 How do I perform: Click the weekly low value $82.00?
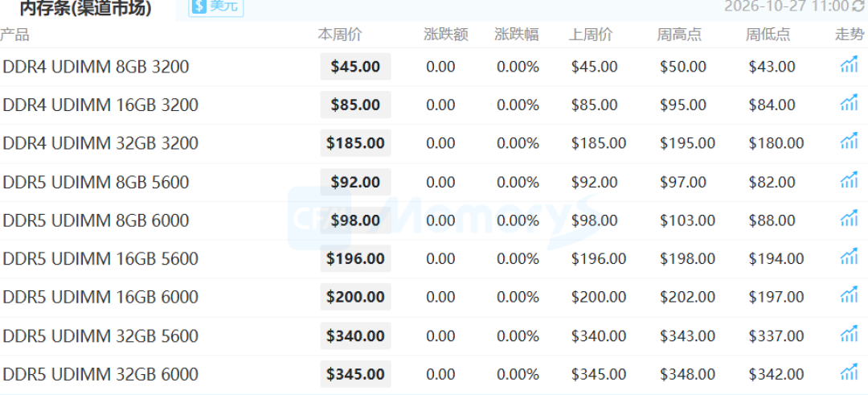tap(772, 182)
